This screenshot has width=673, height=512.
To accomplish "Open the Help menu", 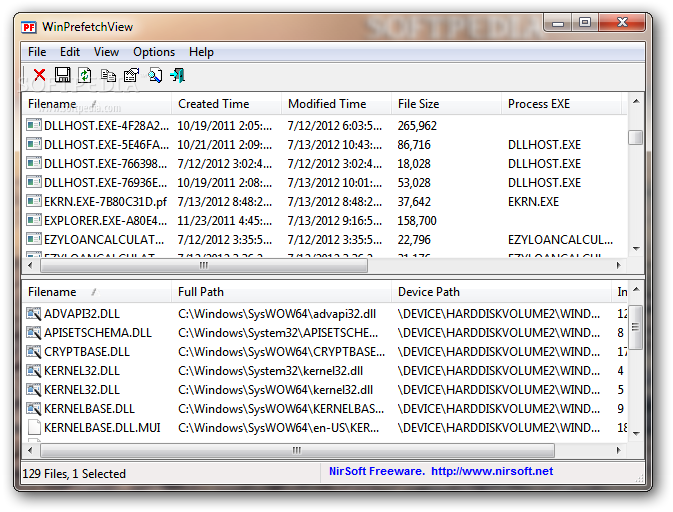I will point(201,52).
